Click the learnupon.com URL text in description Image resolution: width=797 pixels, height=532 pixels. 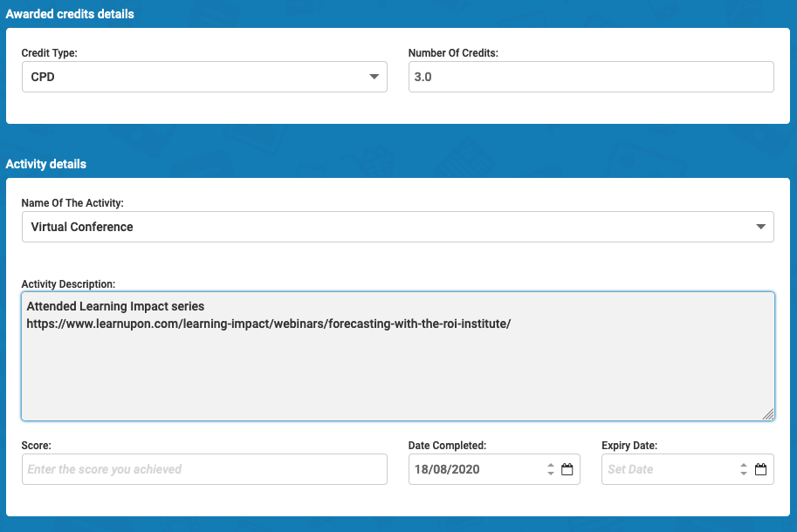click(268, 324)
